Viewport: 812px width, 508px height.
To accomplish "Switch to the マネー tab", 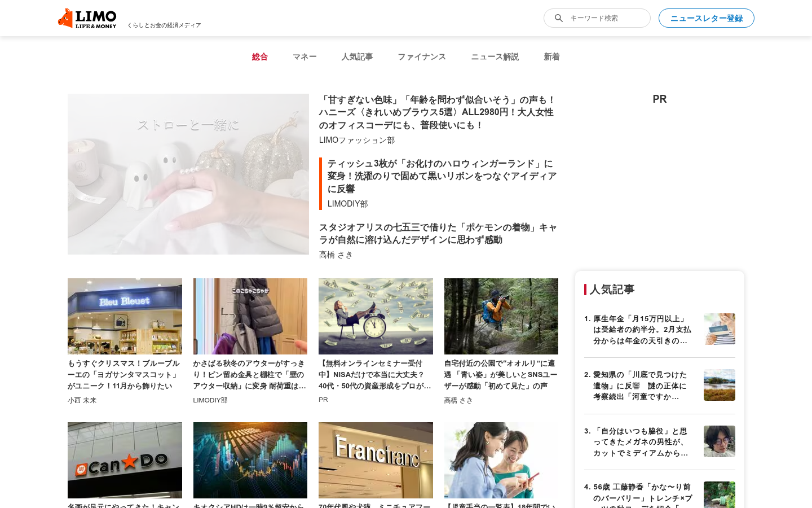I will pyautogui.click(x=304, y=56).
